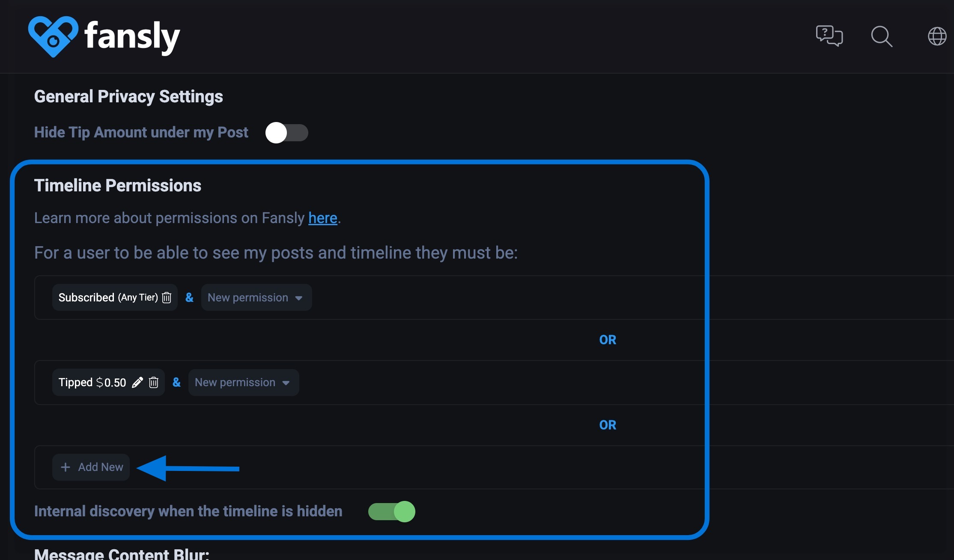Click the Message Content Blur heading
Image resolution: width=954 pixels, height=560 pixels.
pyautogui.click(x=122, y=554)
